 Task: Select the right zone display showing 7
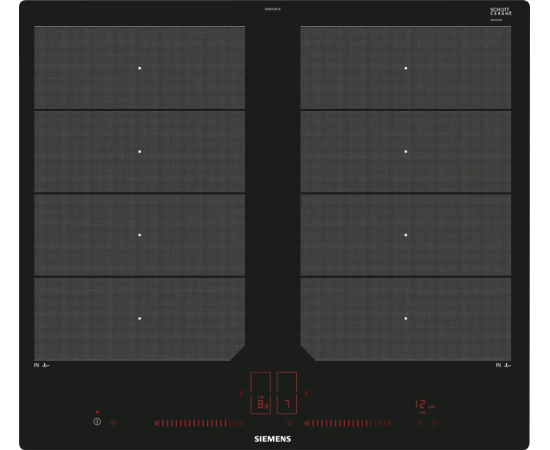coord(287,403)
